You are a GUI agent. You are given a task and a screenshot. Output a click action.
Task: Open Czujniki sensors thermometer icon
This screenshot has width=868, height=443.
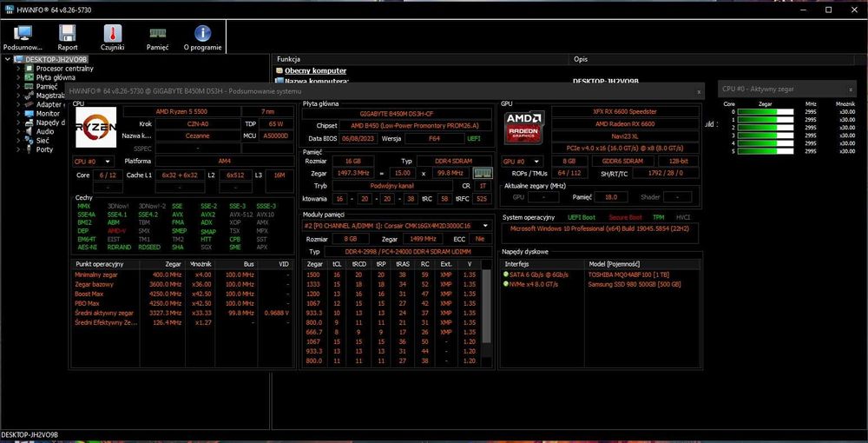tap(112, 34)
